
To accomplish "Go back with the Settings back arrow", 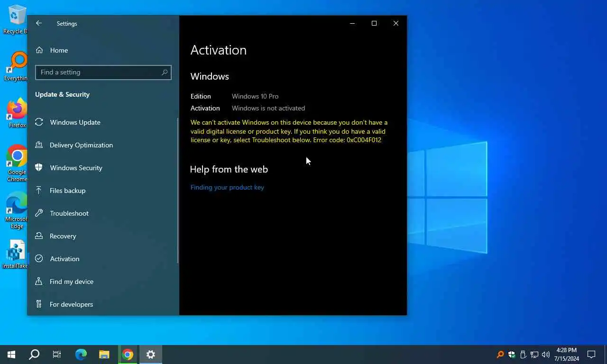I will click(x=39, y=23).
